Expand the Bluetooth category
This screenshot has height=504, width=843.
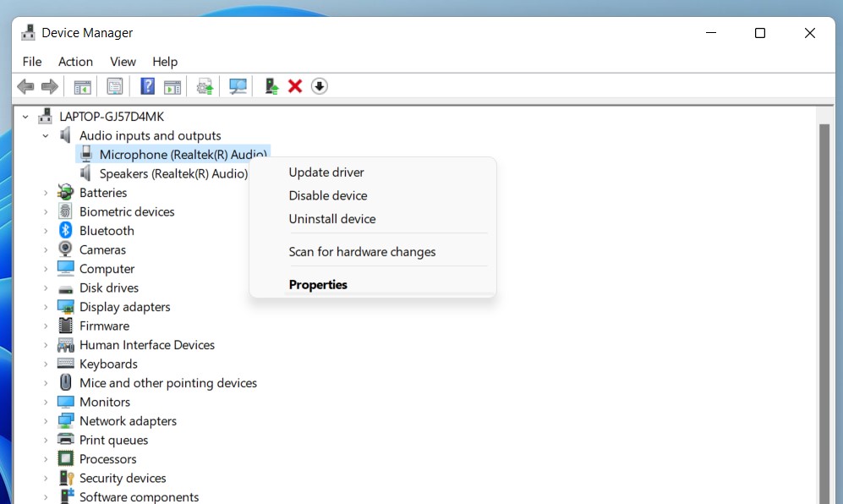(46, 231)
